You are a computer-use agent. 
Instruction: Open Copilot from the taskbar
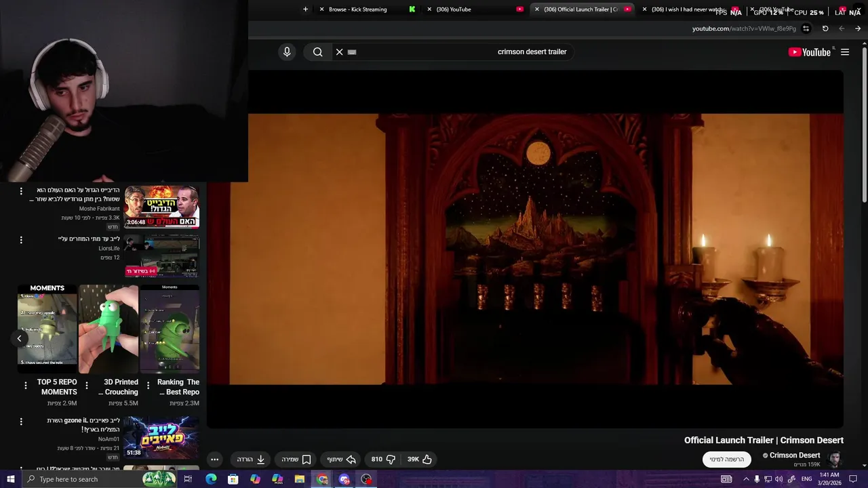pos(255,479)
